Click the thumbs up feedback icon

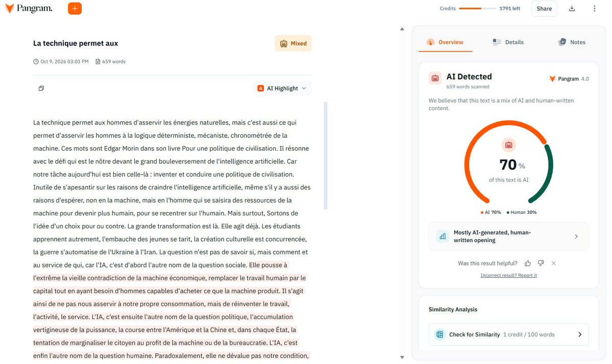pyautogui.click(x=528, y=263)
